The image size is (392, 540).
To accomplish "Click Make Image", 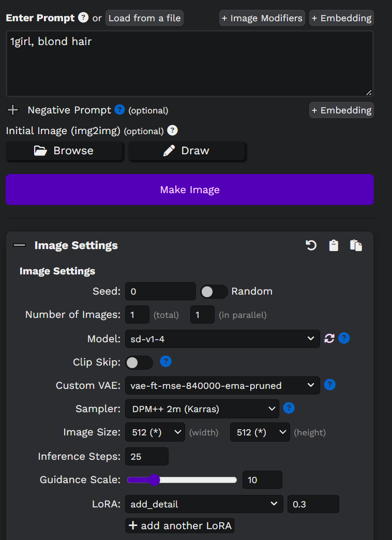I will tap(190, 189).
